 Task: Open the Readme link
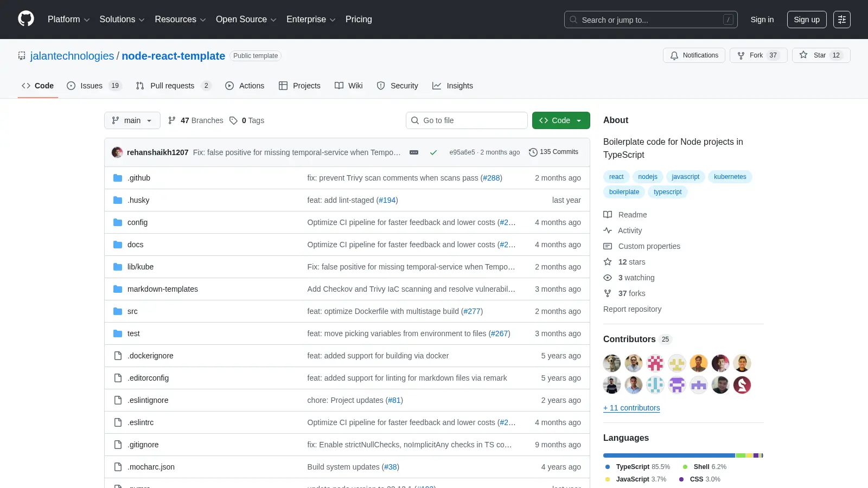(x=625, y=215)
